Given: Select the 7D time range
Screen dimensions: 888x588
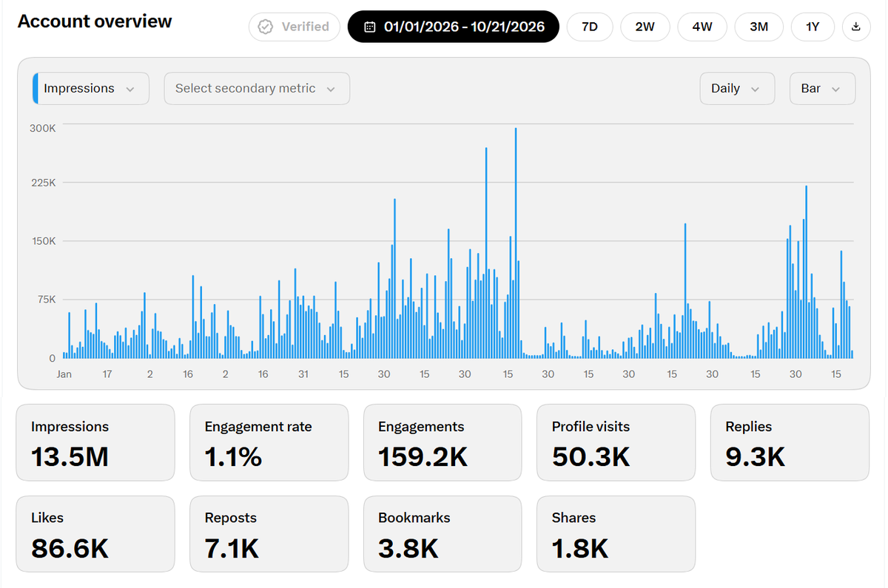Looking at the screenshot, I should tap(590, 27).
